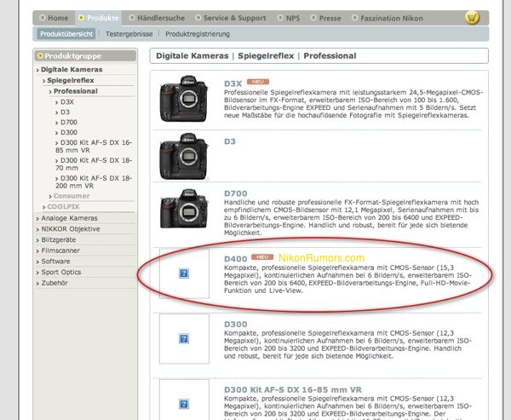Open Faszination Nikon menu item
Image resolution: width=511 pixels, height=420 pixels.
pyautogui.click(x=388, y=18)
